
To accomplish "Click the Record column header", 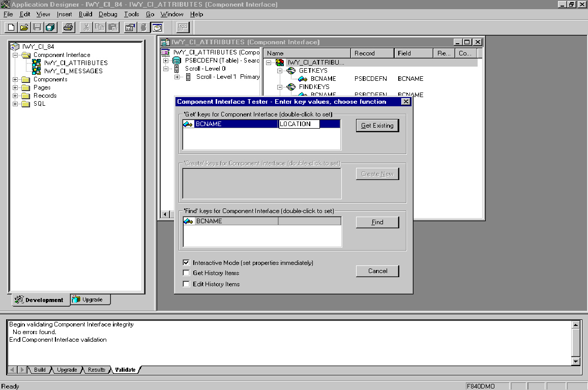I will pyautogui.click(x=372, y=53).
